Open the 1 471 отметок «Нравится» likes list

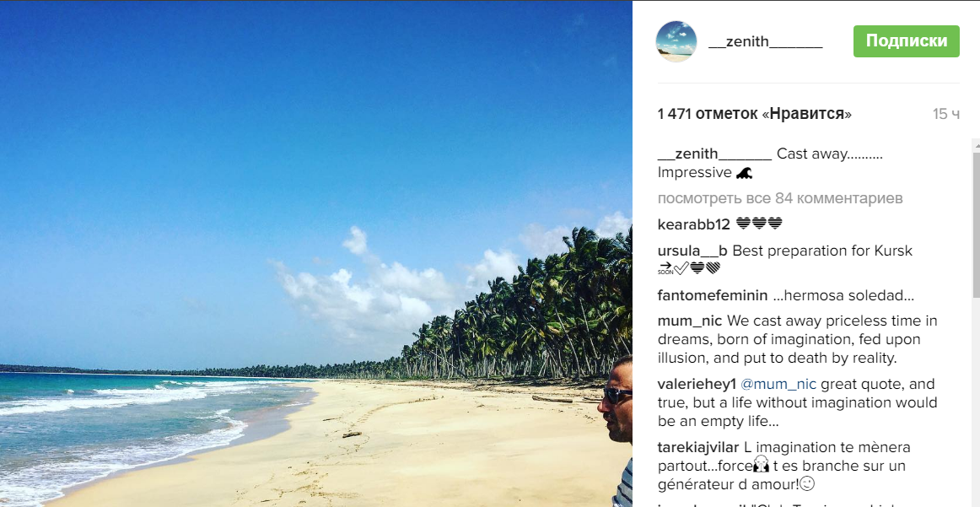(754, 114)
